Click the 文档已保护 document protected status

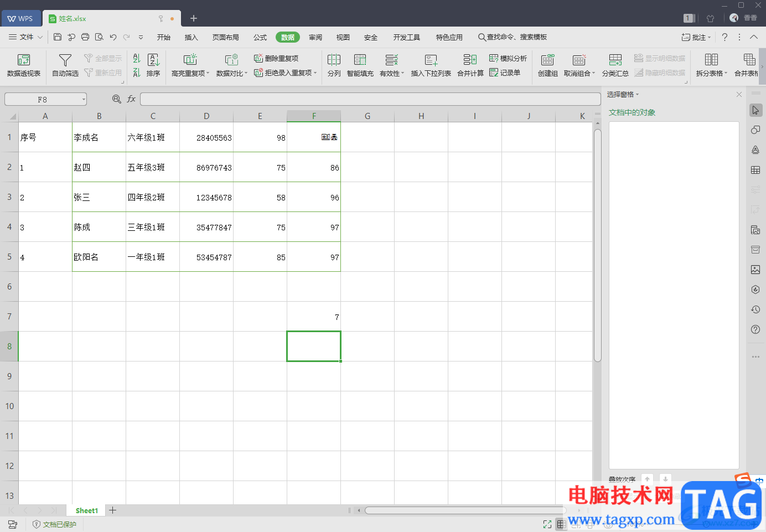point(54,524)
